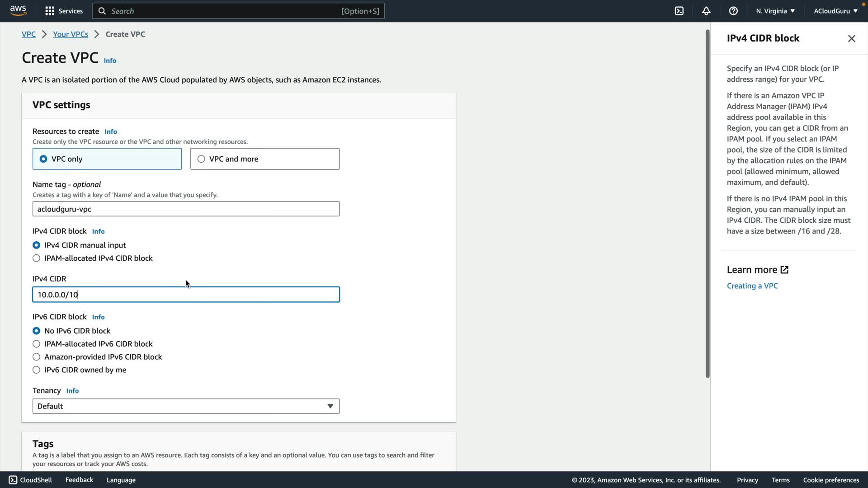
Task: Launch CloudShell from top bar icon
Action: tap(679, 11)
